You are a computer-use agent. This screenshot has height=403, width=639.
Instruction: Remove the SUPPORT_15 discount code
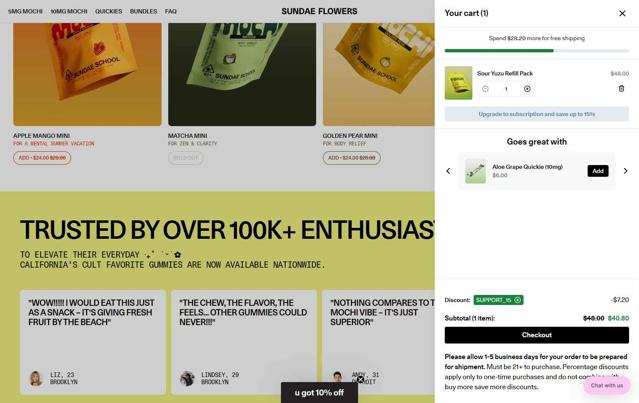[518, 300]
